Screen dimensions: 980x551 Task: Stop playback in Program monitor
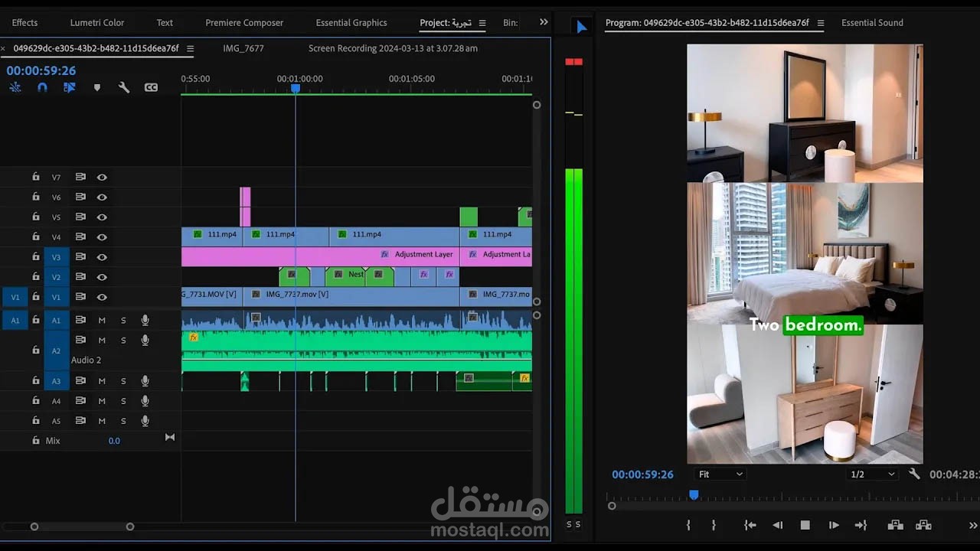805,525
